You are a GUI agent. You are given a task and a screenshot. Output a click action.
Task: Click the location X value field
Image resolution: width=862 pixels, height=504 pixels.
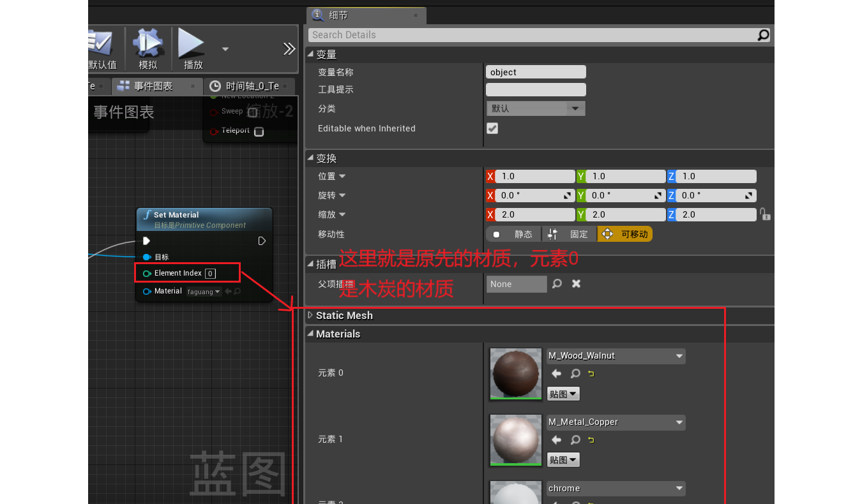(535, 176)
